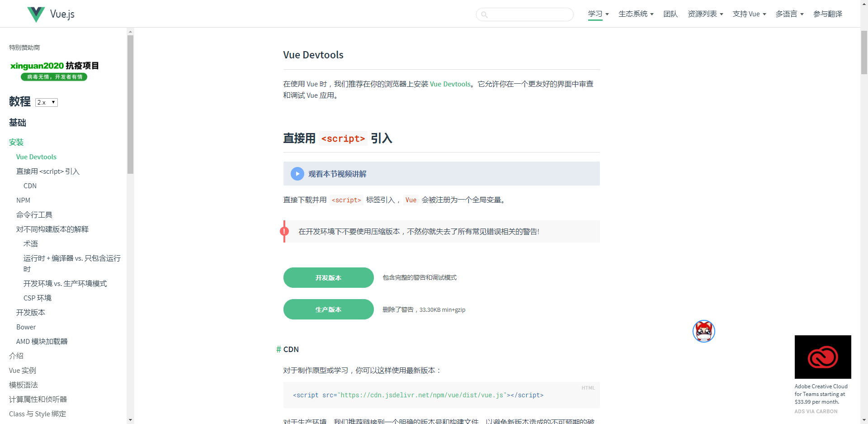Open the Vue Devtools link in the paragraph
868x424 pixels.
point(450,84)
